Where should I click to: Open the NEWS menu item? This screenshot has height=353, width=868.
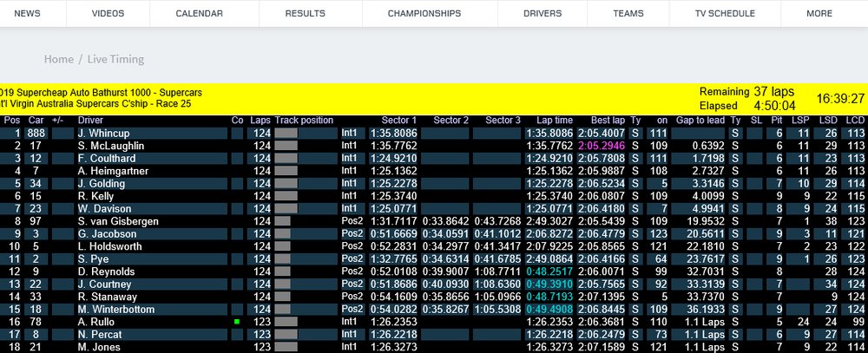tap(27, 14)
